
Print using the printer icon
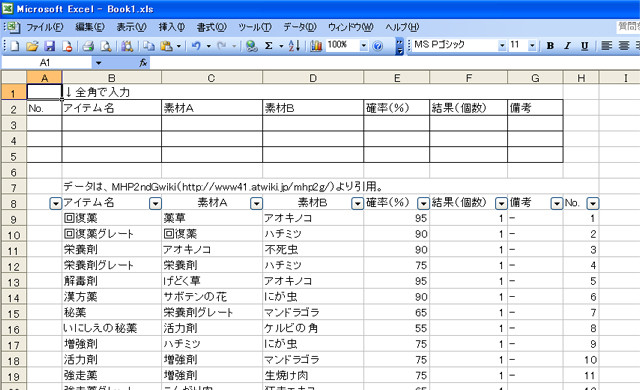point(88,46)
